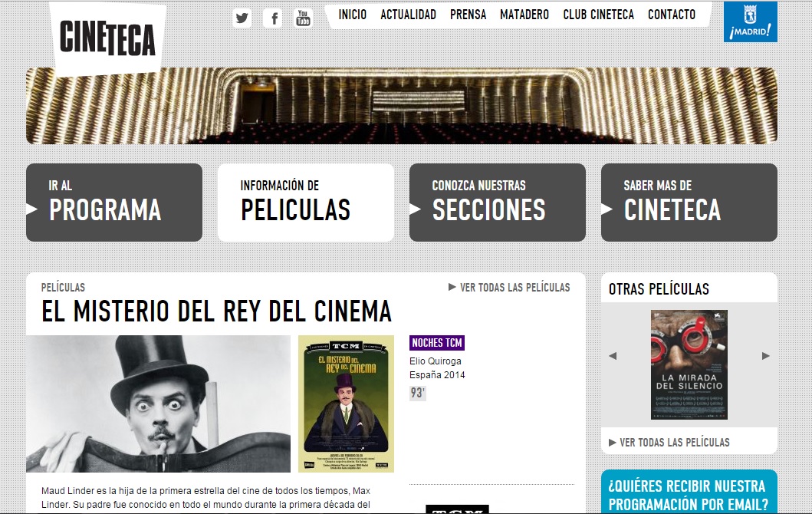This screenshot has width=812, height=514.
Task: Click the text España 2014
Action: point(437,374)
